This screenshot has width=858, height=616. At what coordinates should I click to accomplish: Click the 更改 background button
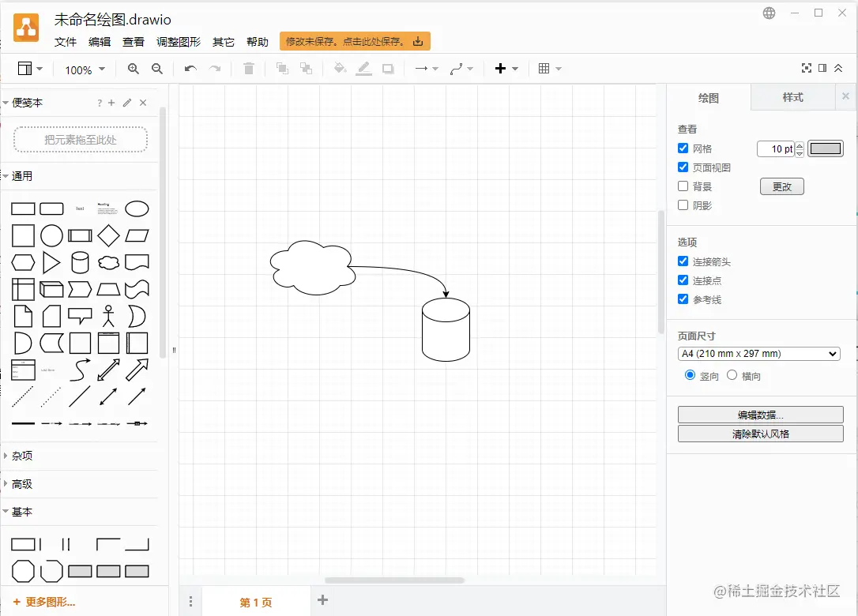[782, 187]
